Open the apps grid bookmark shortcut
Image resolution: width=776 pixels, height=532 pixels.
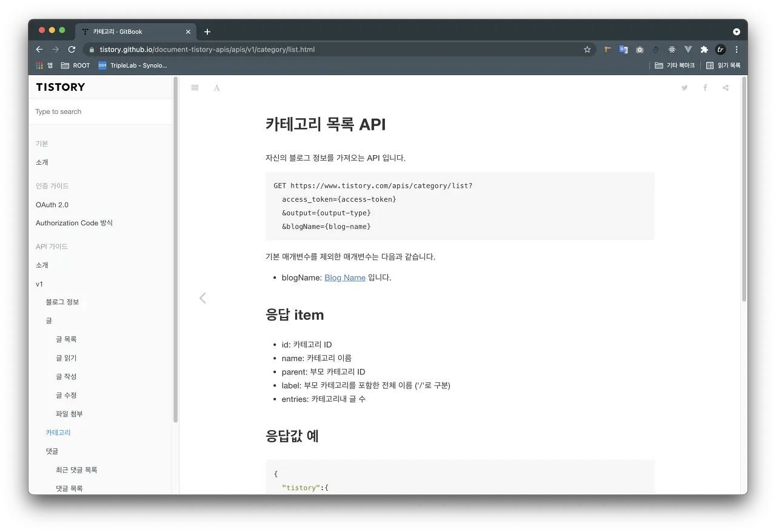pyautogui.click(x=44, y=65)
